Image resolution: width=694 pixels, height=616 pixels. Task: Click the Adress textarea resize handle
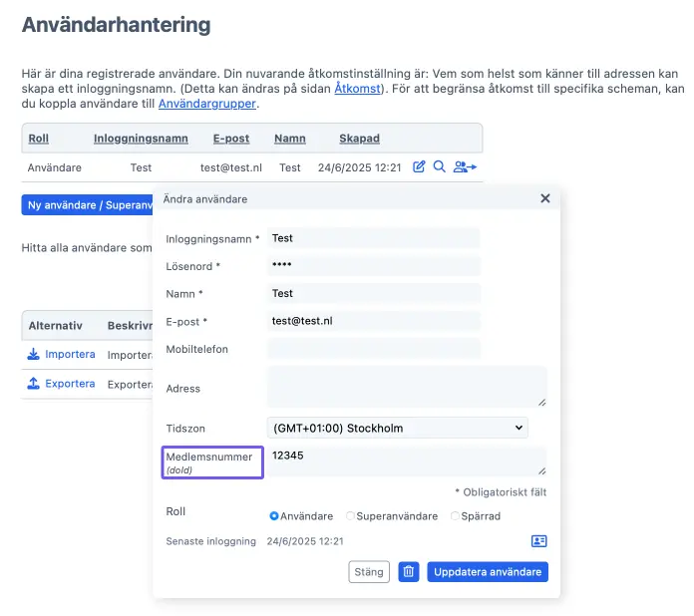pyautogui.click(x=542, y=403)
